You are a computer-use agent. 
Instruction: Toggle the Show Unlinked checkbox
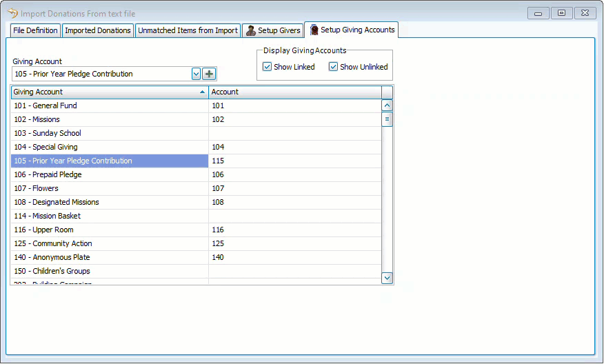pos(334,67)
